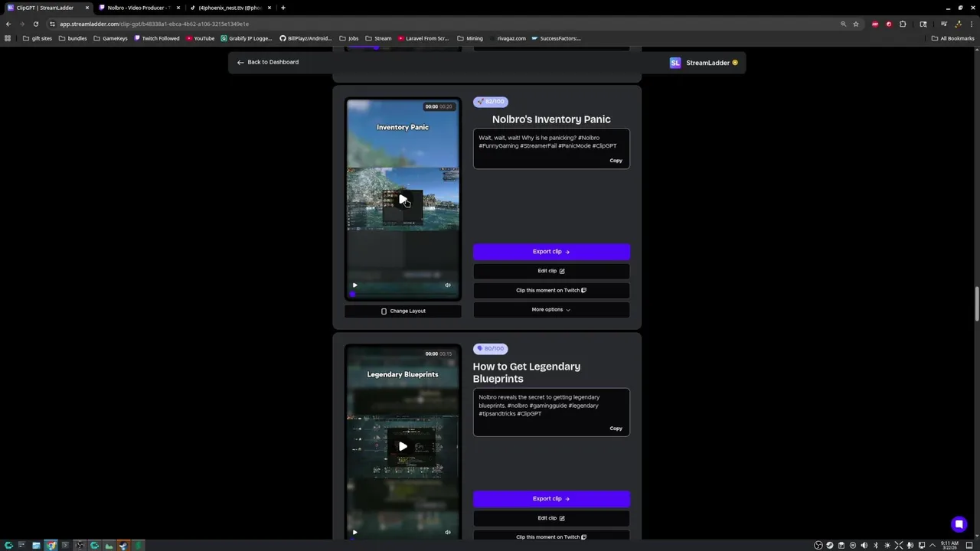Edit the Nolbro's Inventory Panic clip
980x551 pixels.
[551, 271]
